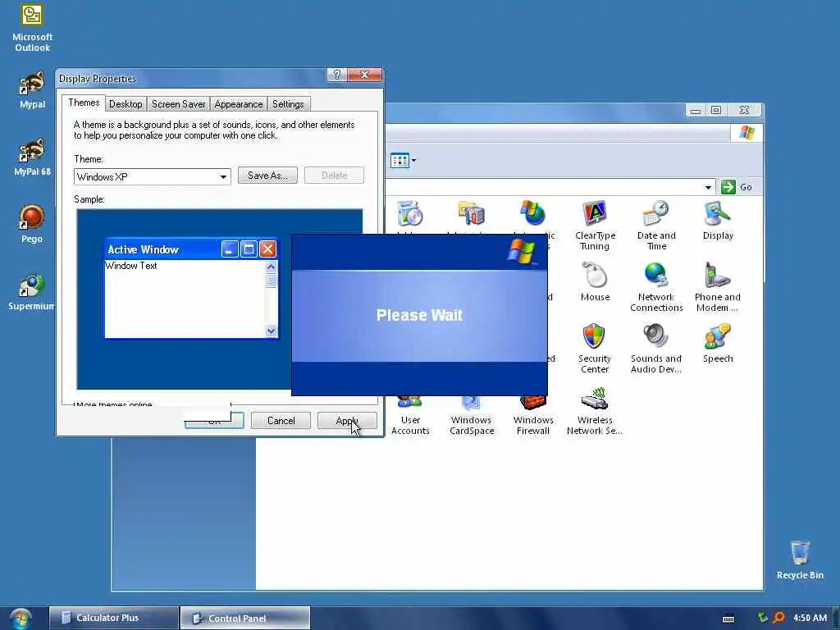The image size is (840, 630).
Task: Open Wireless Network Setup icon
Action: point(595,412)
